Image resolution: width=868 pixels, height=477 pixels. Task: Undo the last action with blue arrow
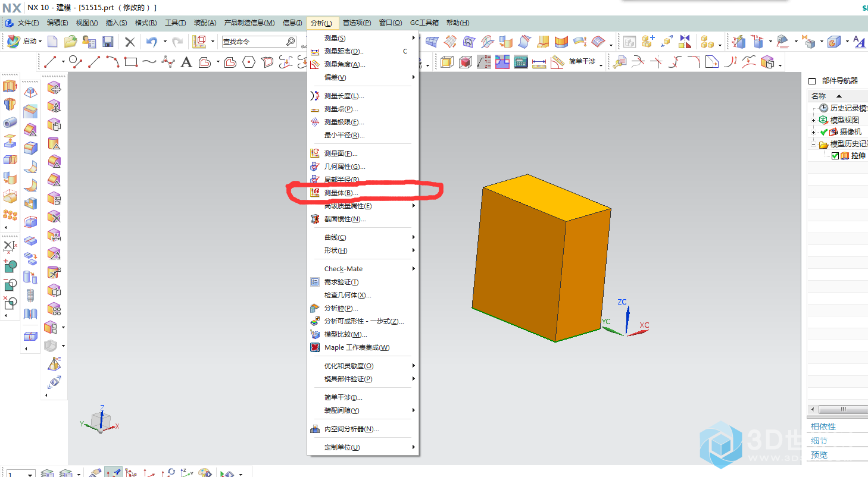[152, 42]
